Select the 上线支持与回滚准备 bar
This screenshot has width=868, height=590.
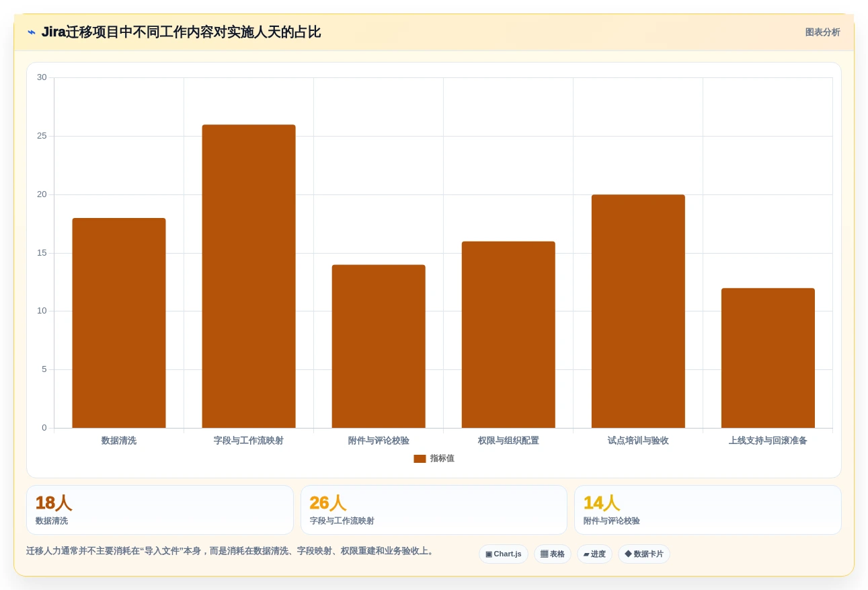tap(768, 358)
